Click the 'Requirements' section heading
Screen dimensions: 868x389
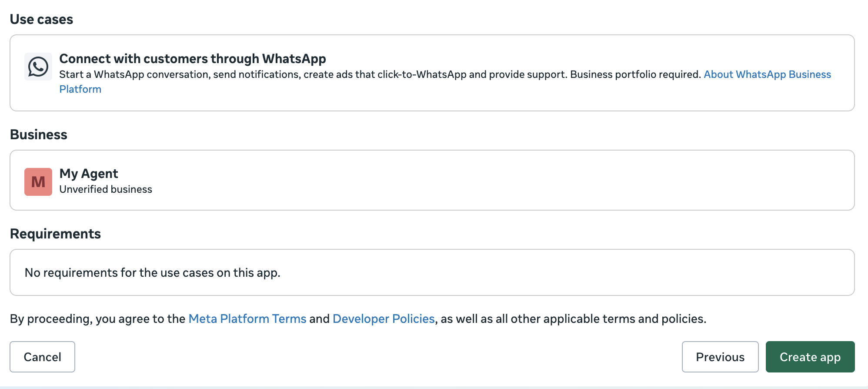pyautogui.click(x=55, y=234)
